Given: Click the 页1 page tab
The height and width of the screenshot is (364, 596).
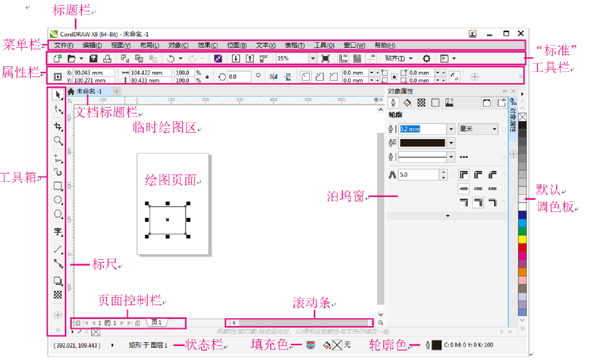Looking at the screenshot, I should pyautogui.click(x=156, y=323).
